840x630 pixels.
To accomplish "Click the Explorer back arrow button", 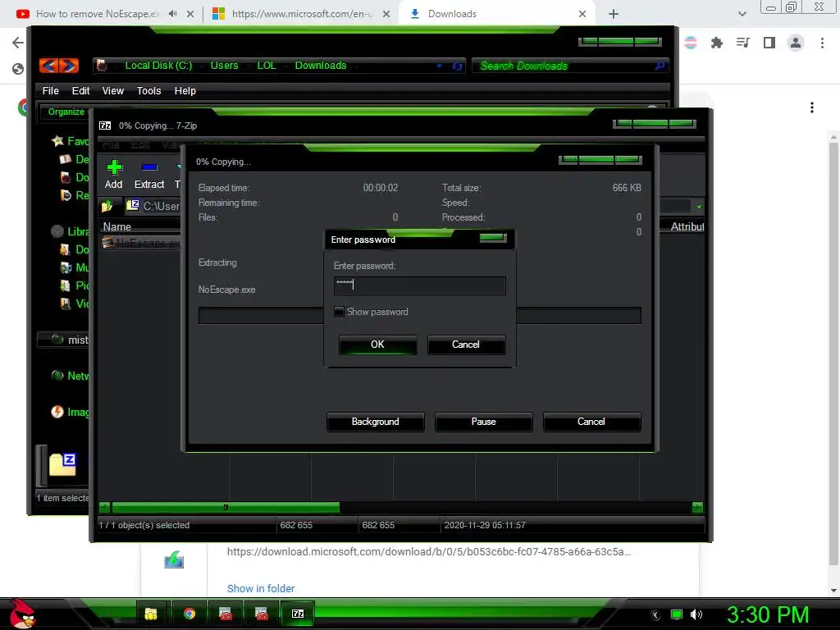I will pyautogui.click(x=48, y=66).
